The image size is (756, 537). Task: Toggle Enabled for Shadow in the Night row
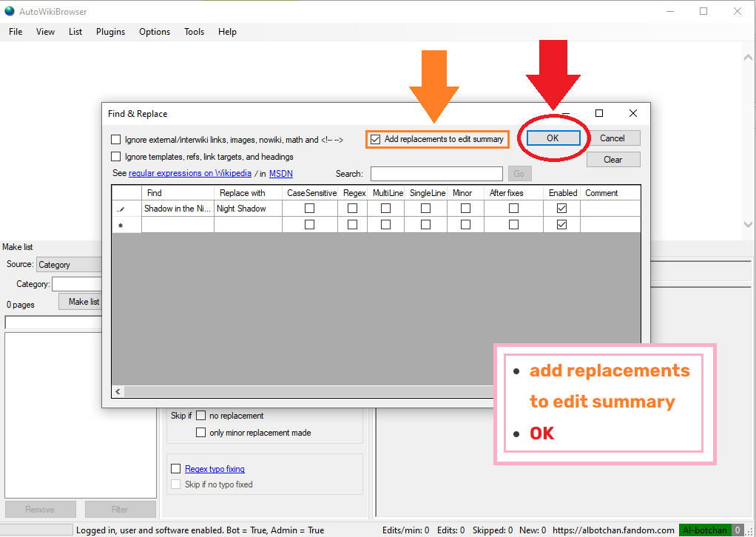(x=561, y=209)
